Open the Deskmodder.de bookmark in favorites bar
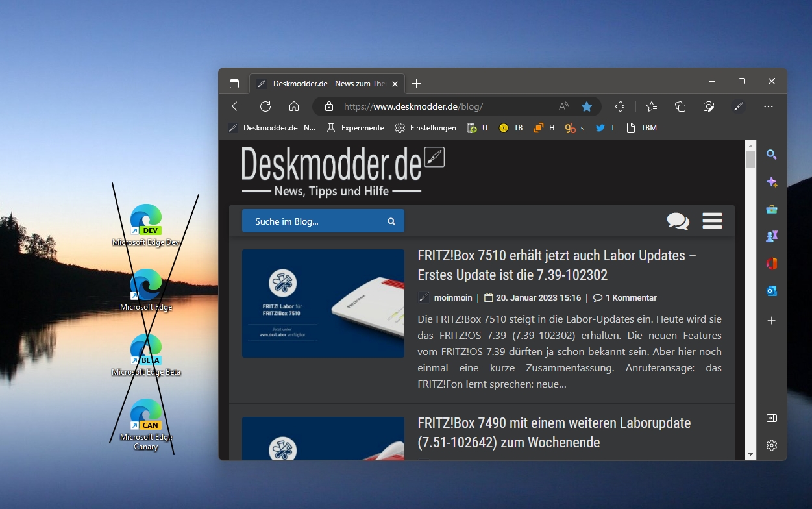The image size is (812, 509). click(272, 128)
